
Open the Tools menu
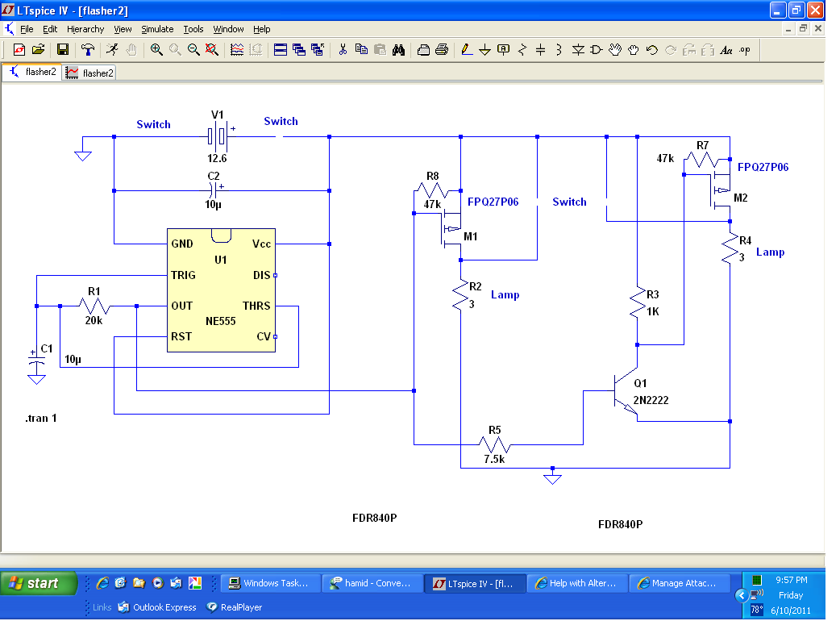click(x=193, y=29)
